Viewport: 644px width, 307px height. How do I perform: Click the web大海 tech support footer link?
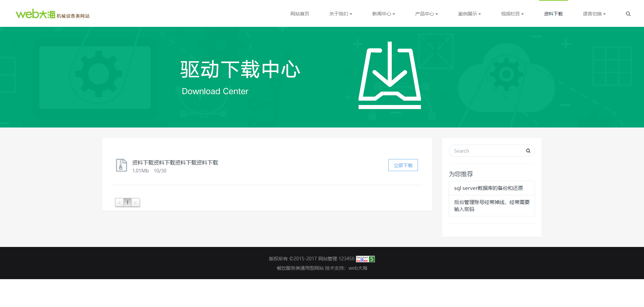pyautogui.click(x=358, y=268)
